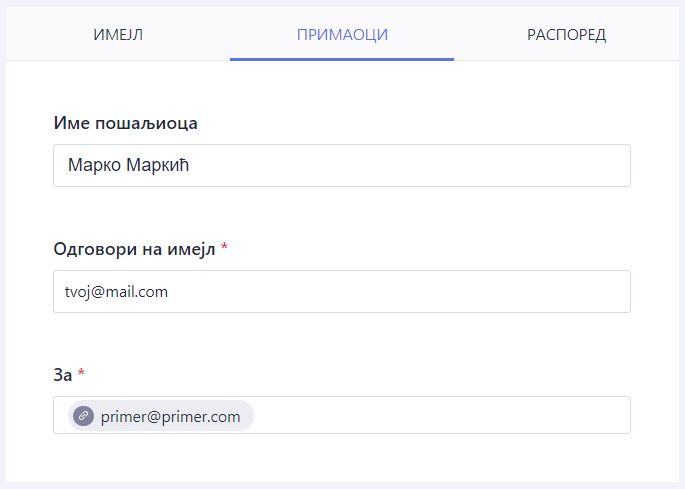Click the blue underline below the ПРИМАОЦИ tab

pyautogui.click(x=342, y=59)
